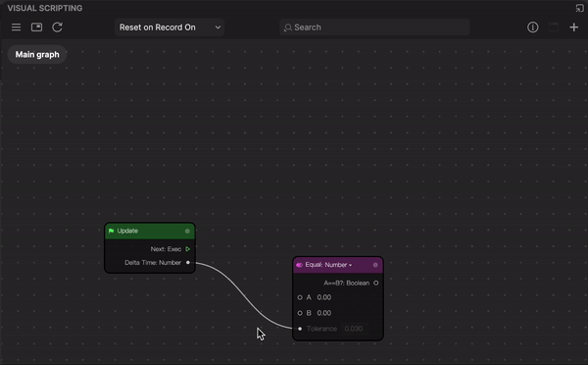Click the settings dot on Equal node
The height and width of the screenshot is (365, 588).
pos(375,265)
